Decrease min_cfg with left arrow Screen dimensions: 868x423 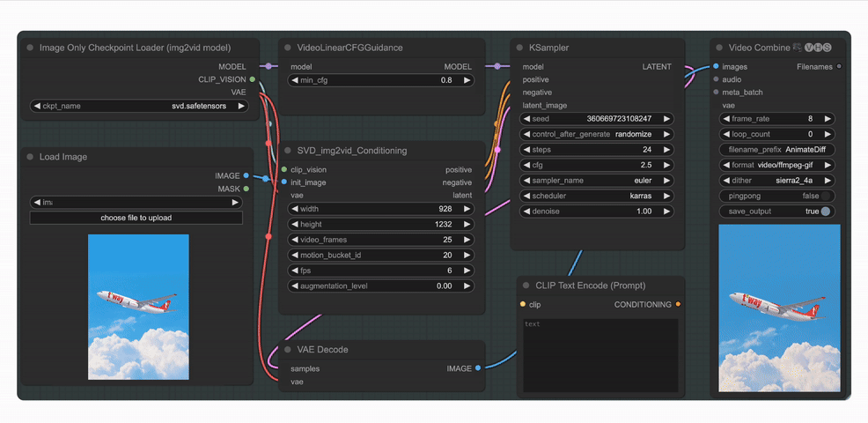click(294, 80)
